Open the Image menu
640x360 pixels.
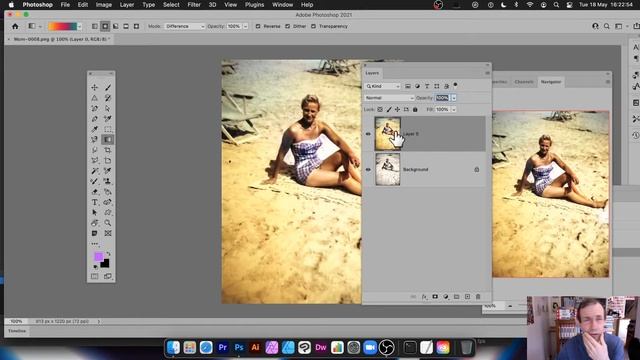click(104, 5)
